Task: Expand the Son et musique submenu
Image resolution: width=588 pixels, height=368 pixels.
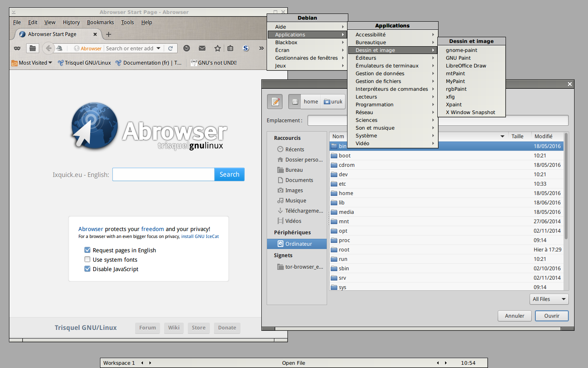Action: pyautogui.click(x=392, y=128)
